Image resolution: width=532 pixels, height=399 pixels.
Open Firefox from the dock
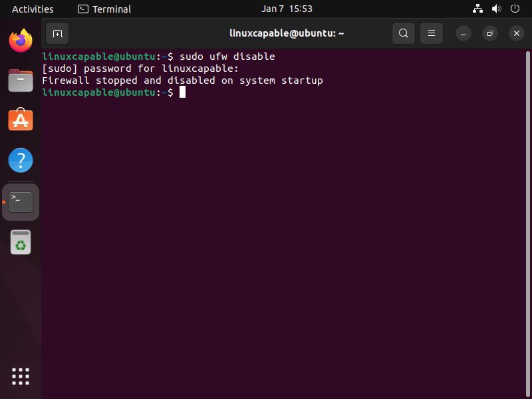tap(21, 41)
